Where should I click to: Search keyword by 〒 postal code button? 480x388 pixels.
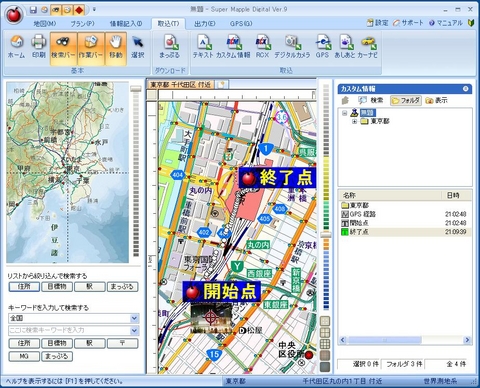coord(122,343)
